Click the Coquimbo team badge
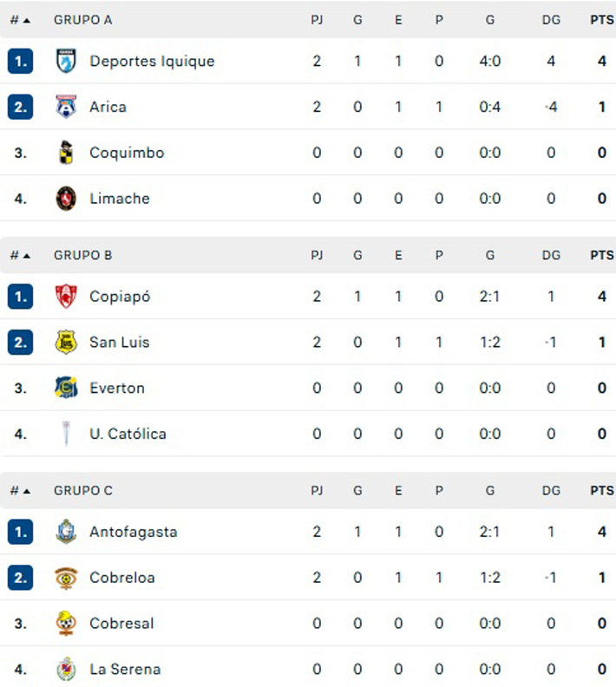The width and height of the screenshot is (616, 687). coord(66,153)
